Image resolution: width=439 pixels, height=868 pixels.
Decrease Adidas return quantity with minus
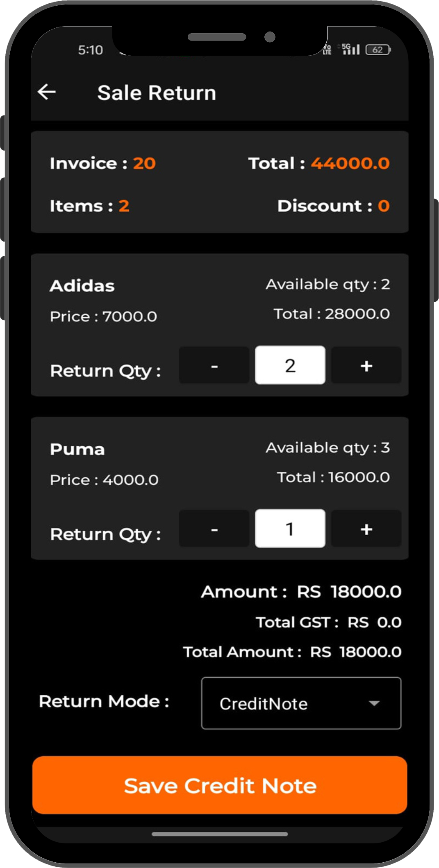click(214, 366)
